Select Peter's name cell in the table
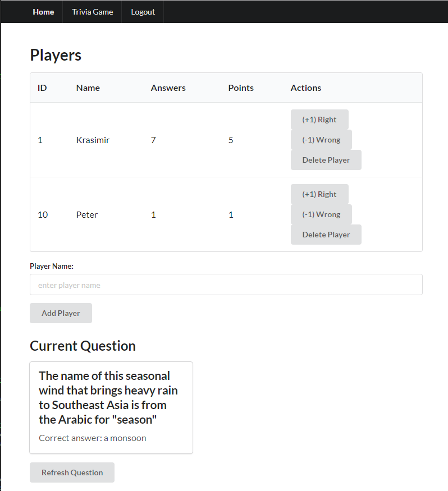Viewport: 448px width, 491px height. (87, 214)
